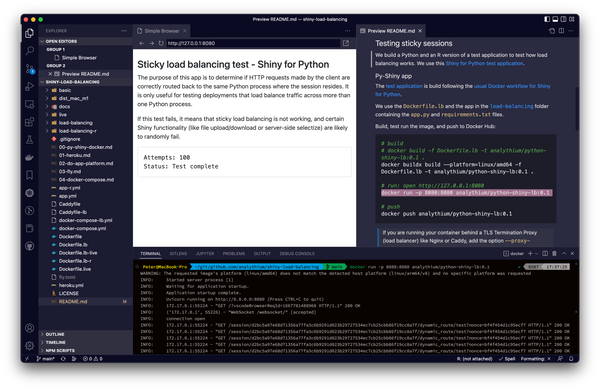600x390 pixels.
Task: Click the README preview vertical scrollbar
Action: (577, 109)
